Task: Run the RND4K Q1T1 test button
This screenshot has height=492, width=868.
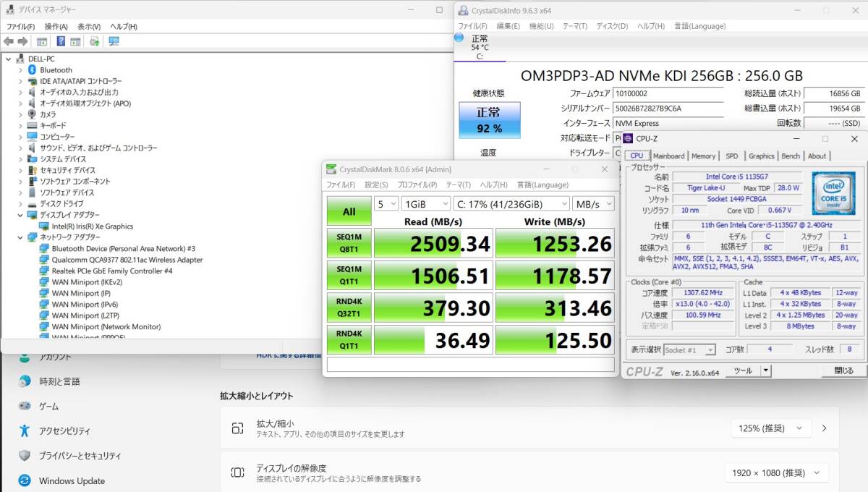Action: click(x=349, y=339)
